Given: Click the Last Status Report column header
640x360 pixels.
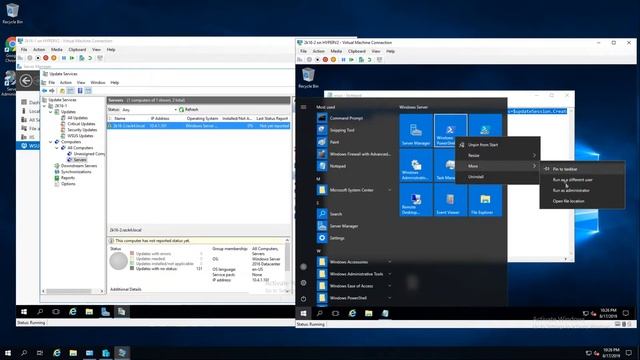Looking at the screenshot, I should coord(272,118).
